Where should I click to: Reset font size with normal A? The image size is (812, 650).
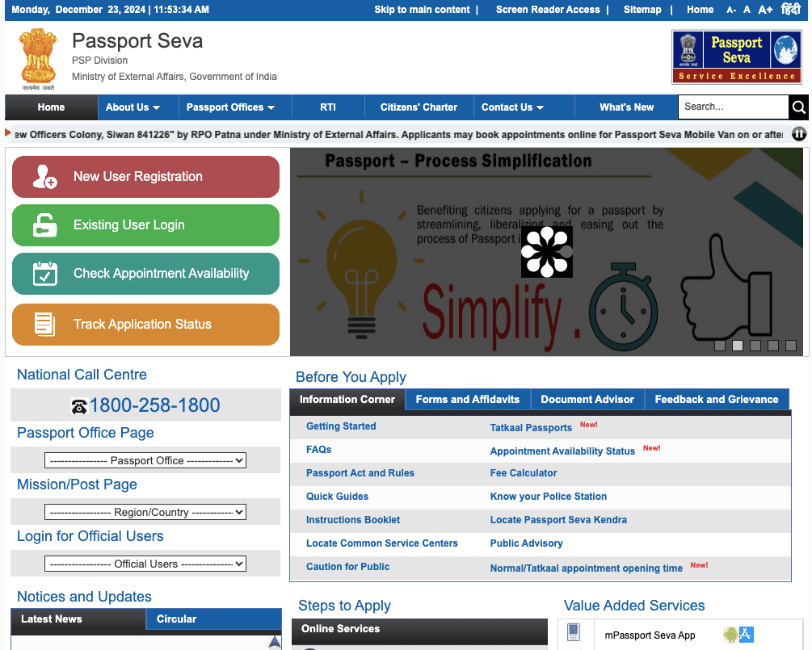click(x=747, y=10)
